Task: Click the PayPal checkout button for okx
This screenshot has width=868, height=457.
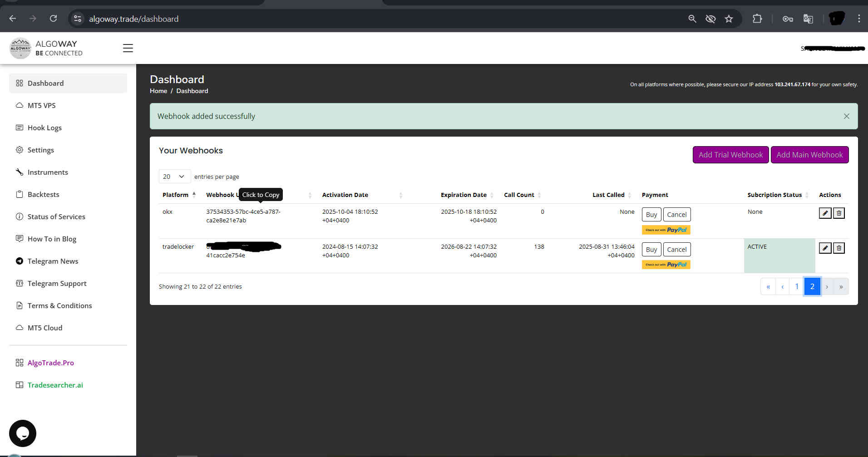Action: (x=666, y=230)
